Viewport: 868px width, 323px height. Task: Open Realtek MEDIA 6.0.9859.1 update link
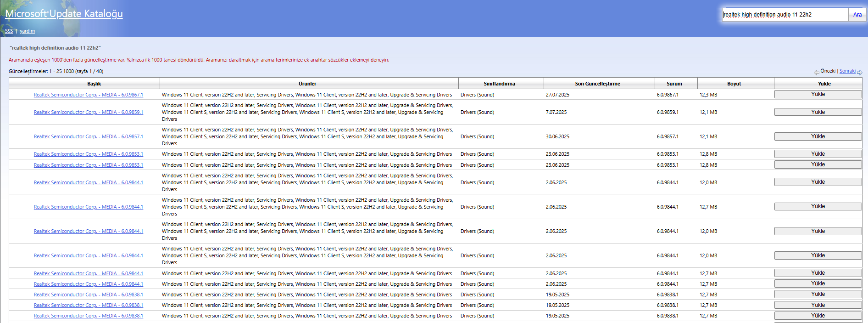tap(89, 112)
